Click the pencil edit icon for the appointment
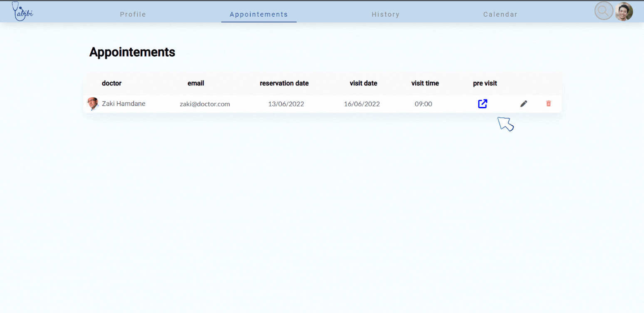 coord(523,104)
